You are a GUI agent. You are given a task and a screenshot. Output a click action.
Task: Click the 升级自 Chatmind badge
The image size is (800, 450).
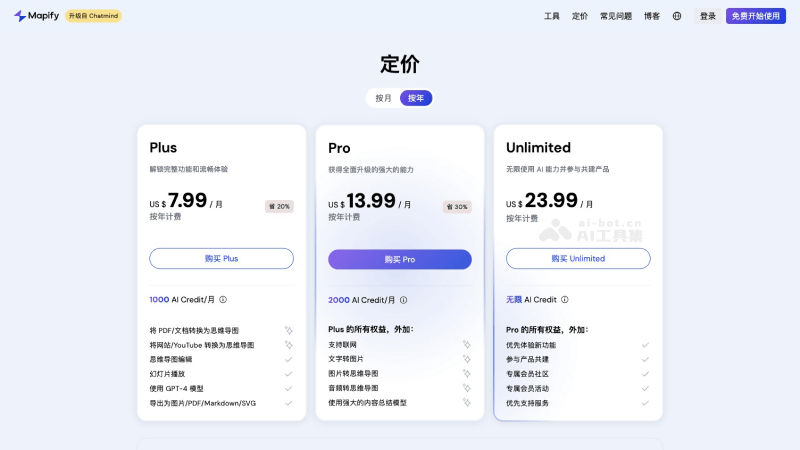tap(93, 16)
